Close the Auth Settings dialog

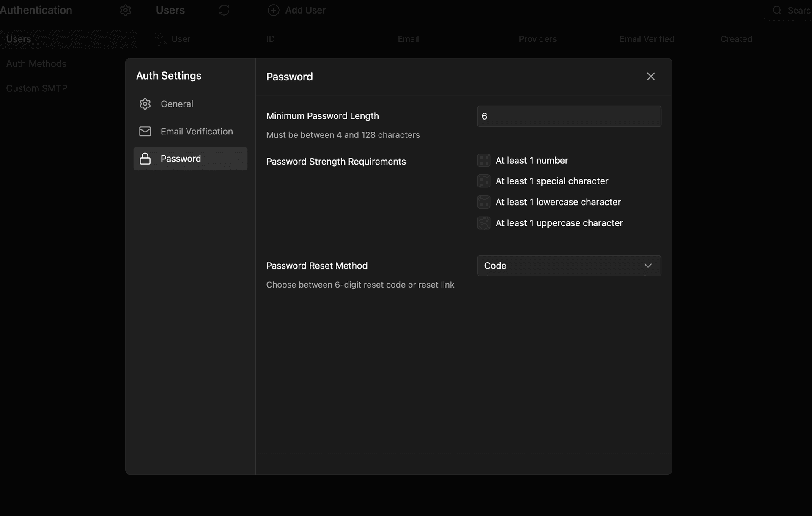[651, 76]
